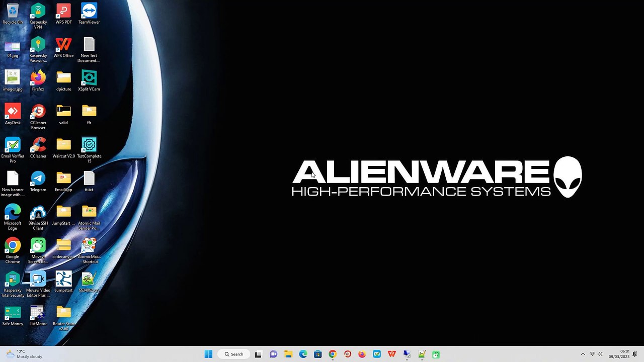The image size is (644, 362).
Task: Open Firefox from the taskbar
Action: tap(362, 354)
